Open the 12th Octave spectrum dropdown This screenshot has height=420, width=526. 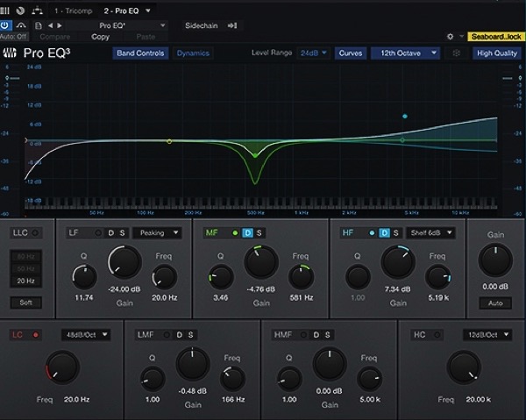coord(405,53)
